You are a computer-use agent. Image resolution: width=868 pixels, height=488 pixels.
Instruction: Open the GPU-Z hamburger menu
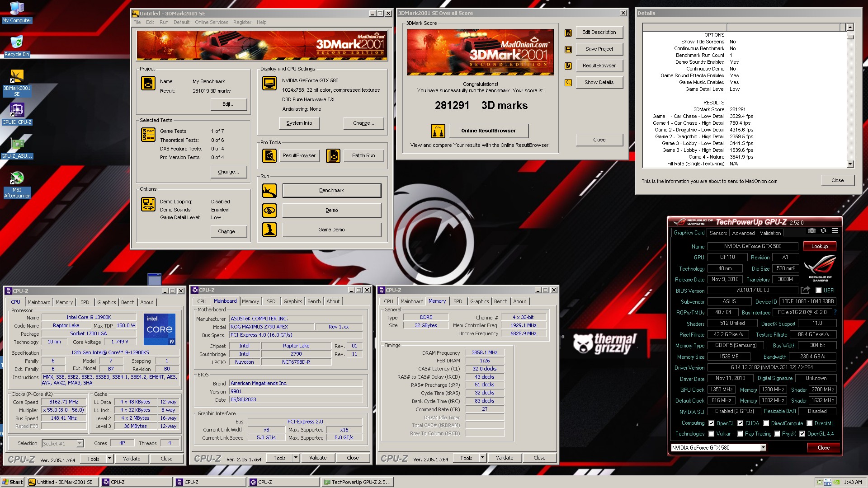coord(835,230)
